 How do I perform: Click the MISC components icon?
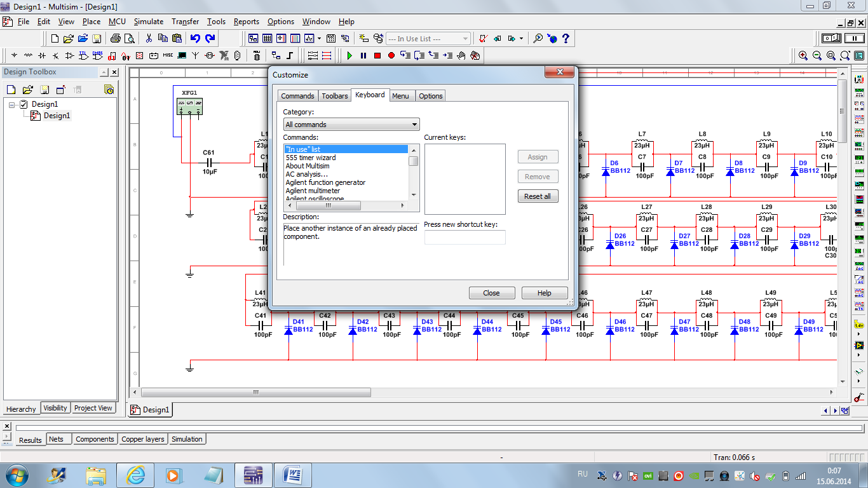pos(168,55)
